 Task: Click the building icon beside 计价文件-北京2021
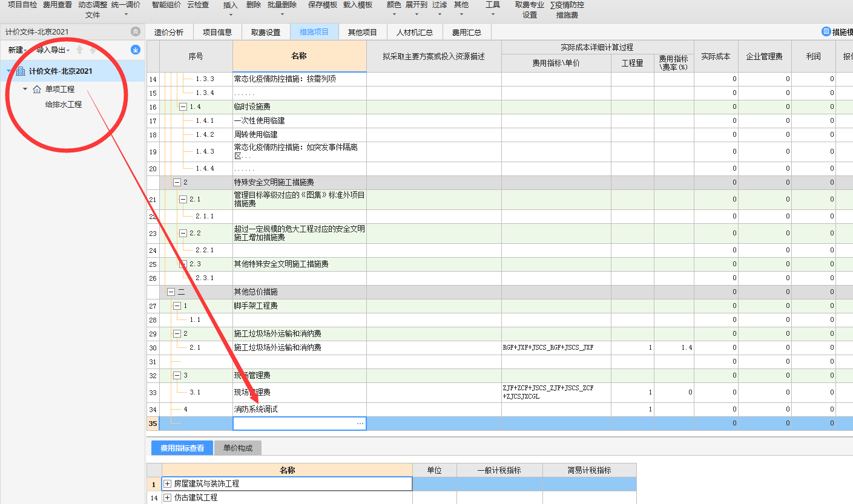tap(21, 71)
